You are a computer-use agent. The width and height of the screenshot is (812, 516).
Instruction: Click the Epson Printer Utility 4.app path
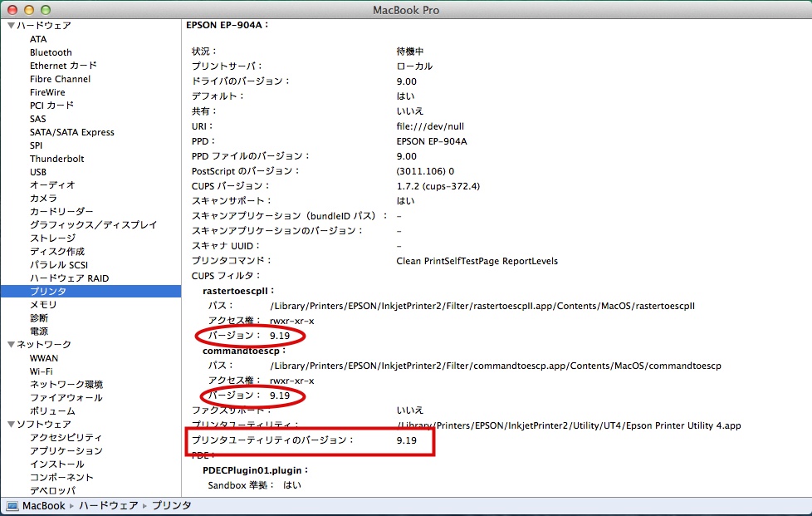pyautogui.click(x=569, y=426)
